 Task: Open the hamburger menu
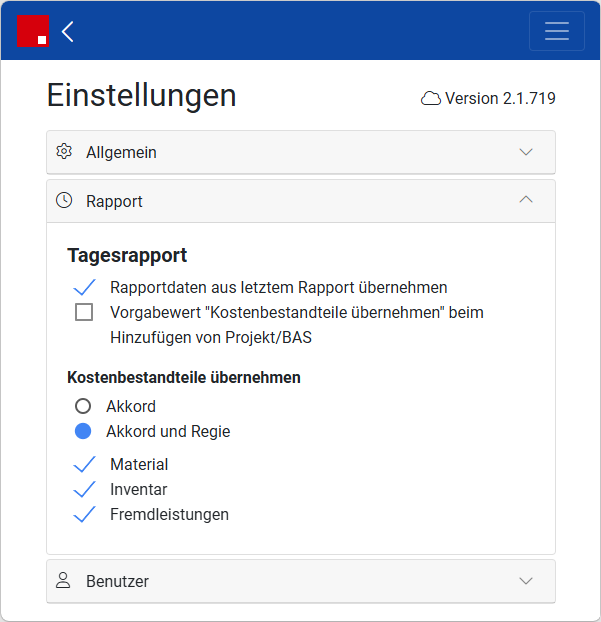coord(557,31)
